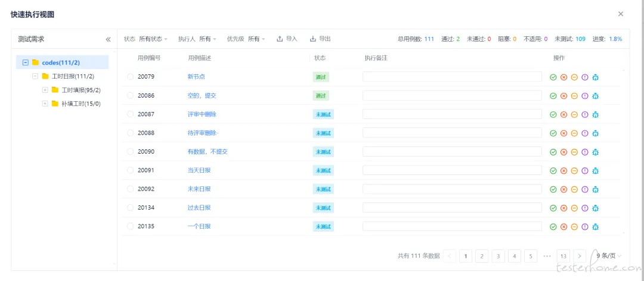Report bug for case 20090
Viewport: 644px width, 281px height.
click(x=596, y=152)
